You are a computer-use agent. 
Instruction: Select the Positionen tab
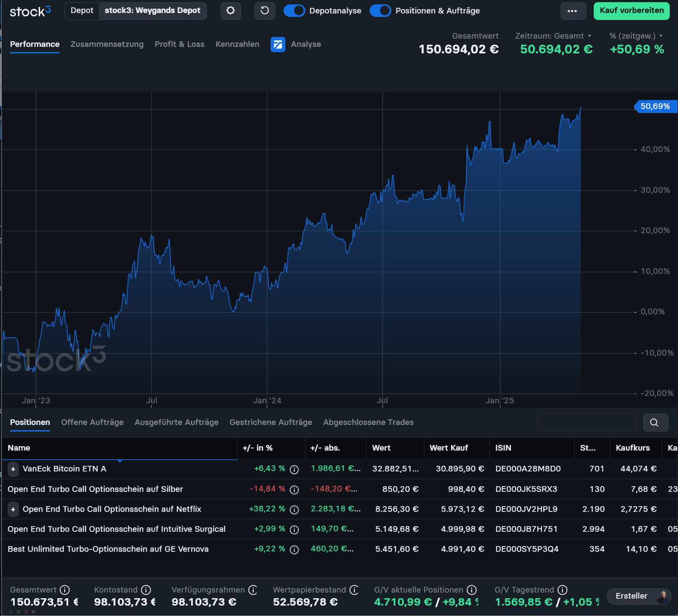tap(30, 422)
